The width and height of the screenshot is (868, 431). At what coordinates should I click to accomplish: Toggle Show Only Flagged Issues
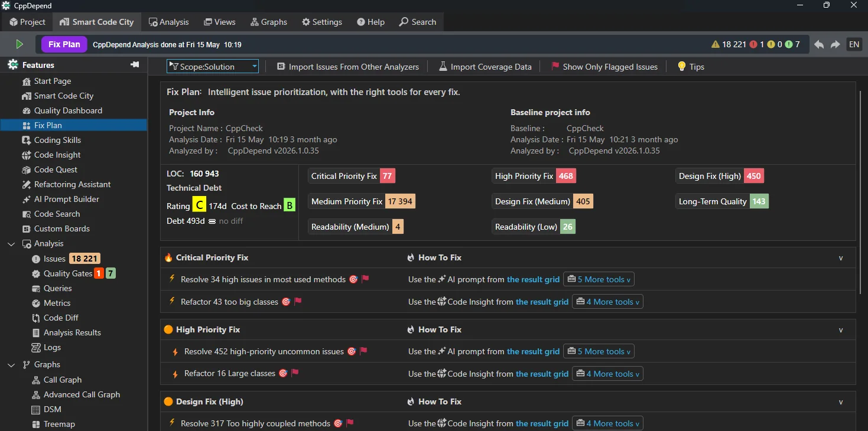(604, 67)
